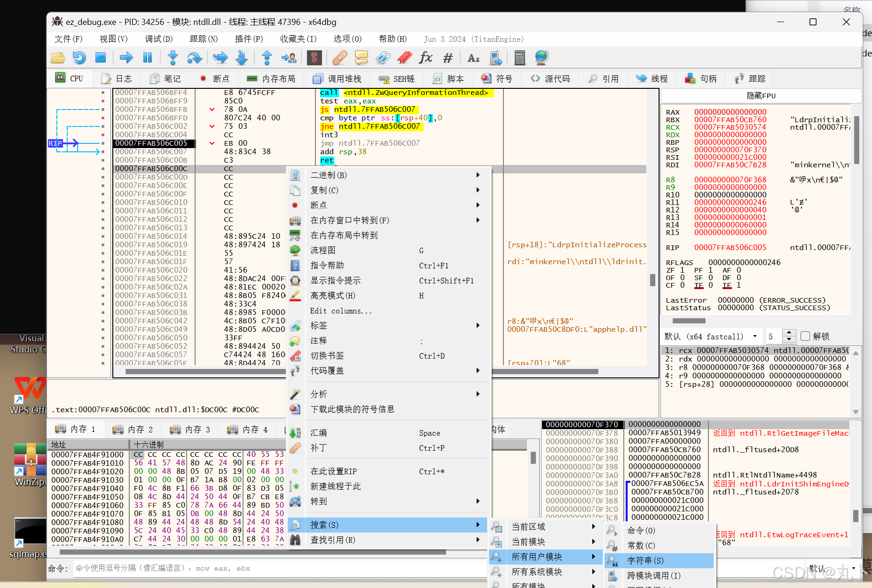Expand the 二进制(B) submenu
This screenshot has width=872, height=588.
click(x=389, y=175)
